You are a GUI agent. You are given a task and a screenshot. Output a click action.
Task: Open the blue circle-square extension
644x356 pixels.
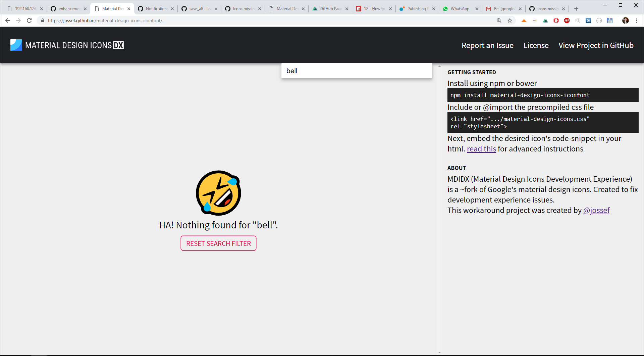coord(588,20)
